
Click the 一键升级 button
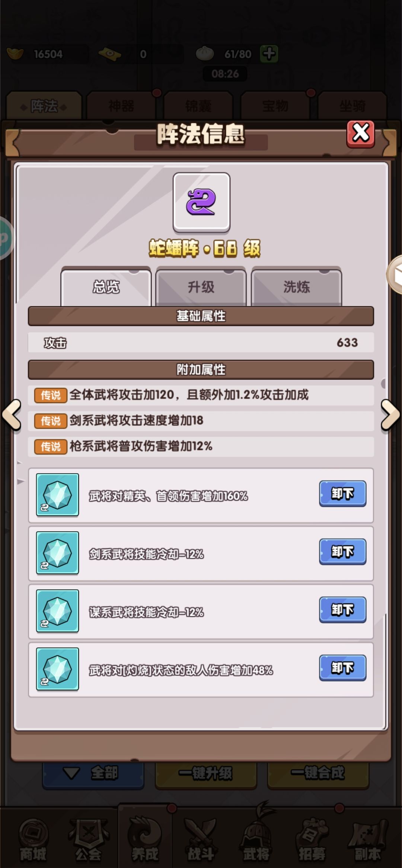(206, 773)
